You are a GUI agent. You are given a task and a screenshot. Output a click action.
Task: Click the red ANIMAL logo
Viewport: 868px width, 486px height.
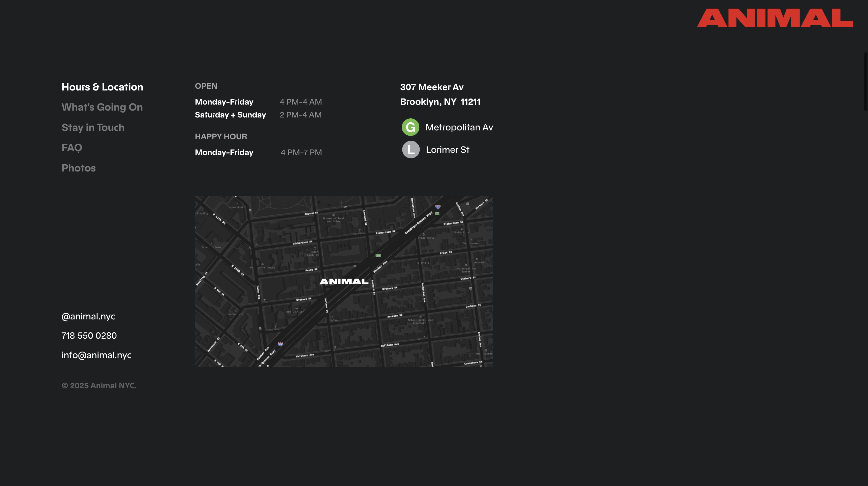(x=775, y=18)
